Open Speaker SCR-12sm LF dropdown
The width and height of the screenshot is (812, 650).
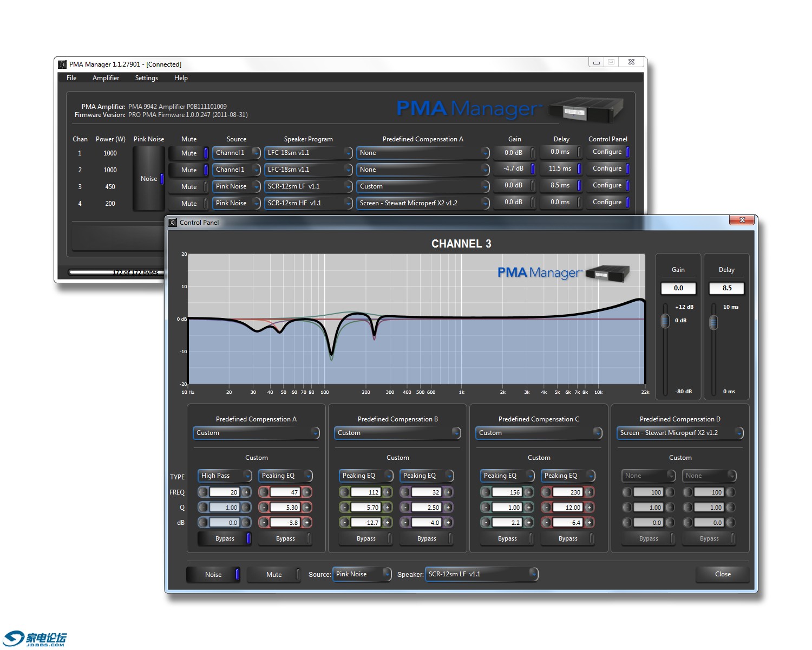point(482,574)
